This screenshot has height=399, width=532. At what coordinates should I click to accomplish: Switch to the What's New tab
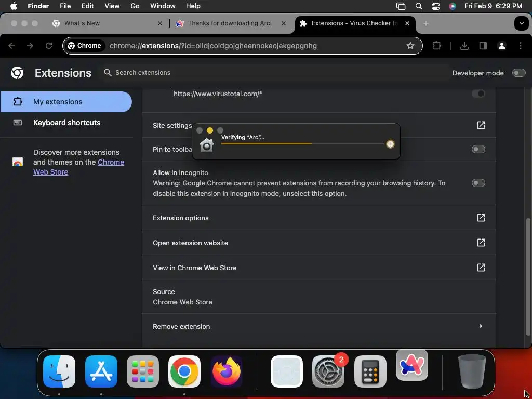point(107,23)
